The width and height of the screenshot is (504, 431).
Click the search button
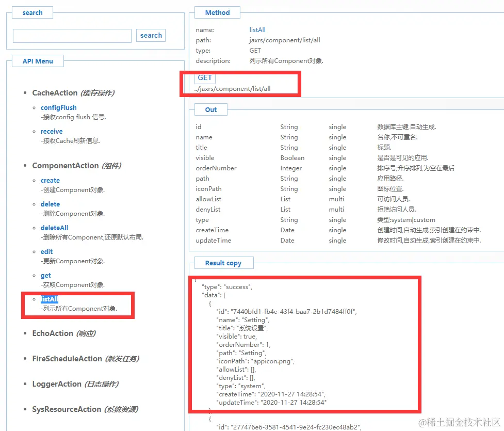151,36
